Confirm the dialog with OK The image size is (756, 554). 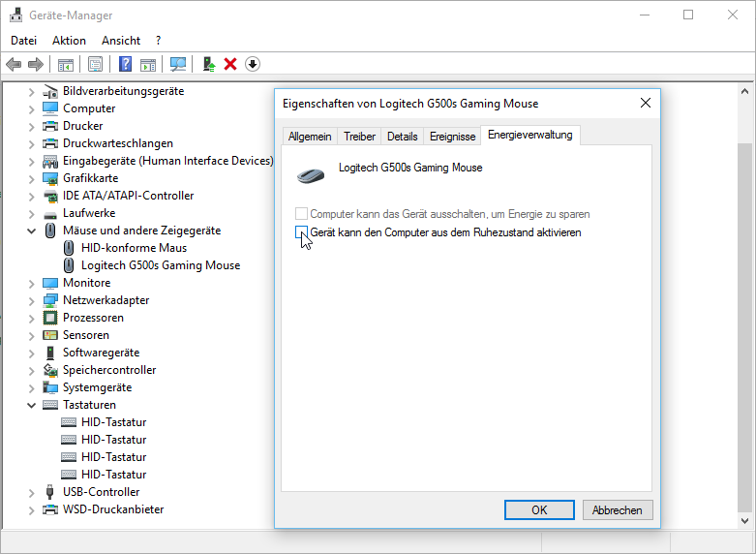coord(539,510)
